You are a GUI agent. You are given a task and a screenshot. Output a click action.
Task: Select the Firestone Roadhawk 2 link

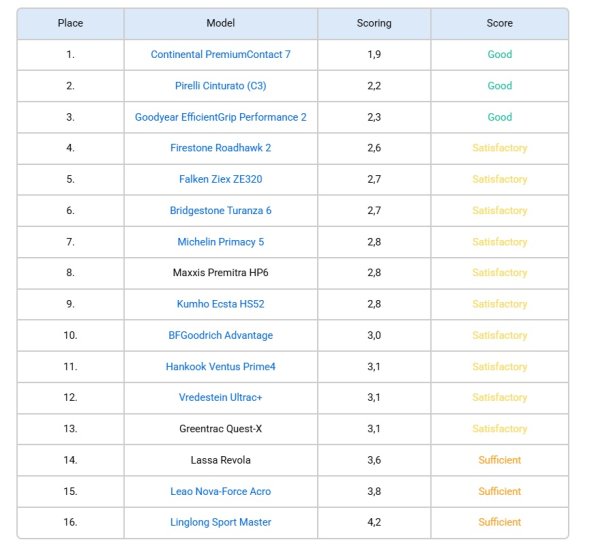[220, 148]
